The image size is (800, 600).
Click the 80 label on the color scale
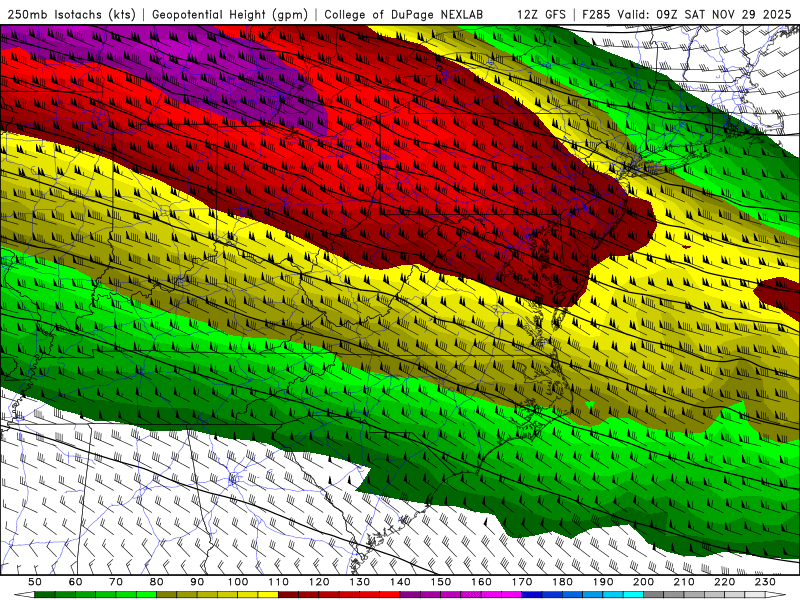(x=157, y=582)
